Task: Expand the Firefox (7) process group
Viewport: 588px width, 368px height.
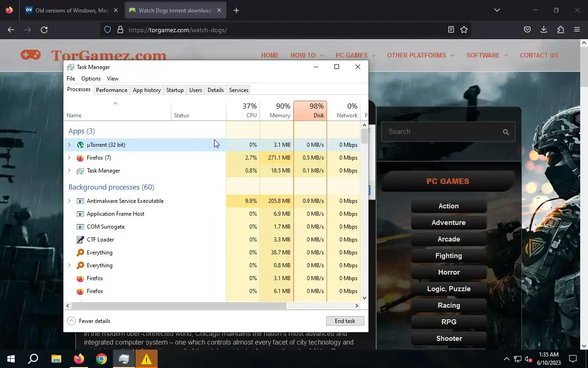Action: point(69,158)
